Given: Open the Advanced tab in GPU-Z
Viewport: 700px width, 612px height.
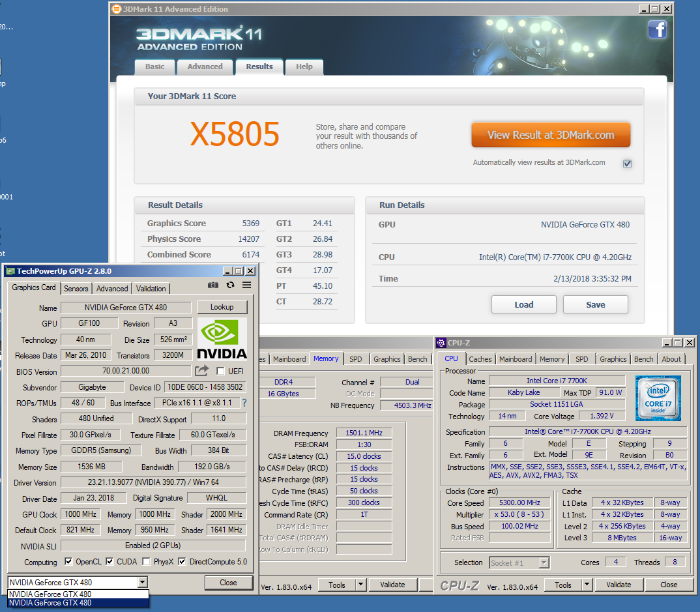Looking at the screenshot, I should (112, 288).
